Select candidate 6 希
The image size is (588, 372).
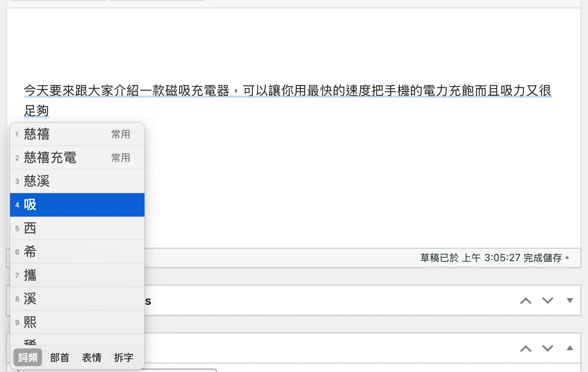[x=77, y=252]
